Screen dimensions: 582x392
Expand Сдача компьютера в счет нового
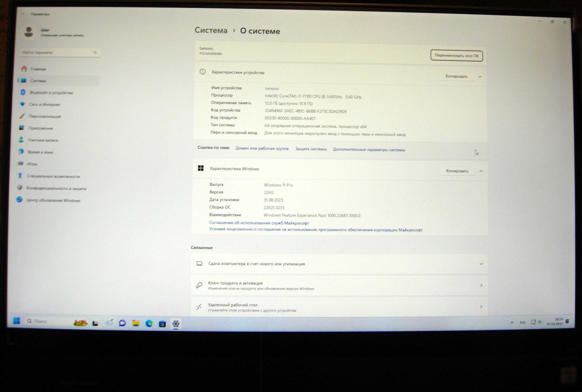point(339,264)
